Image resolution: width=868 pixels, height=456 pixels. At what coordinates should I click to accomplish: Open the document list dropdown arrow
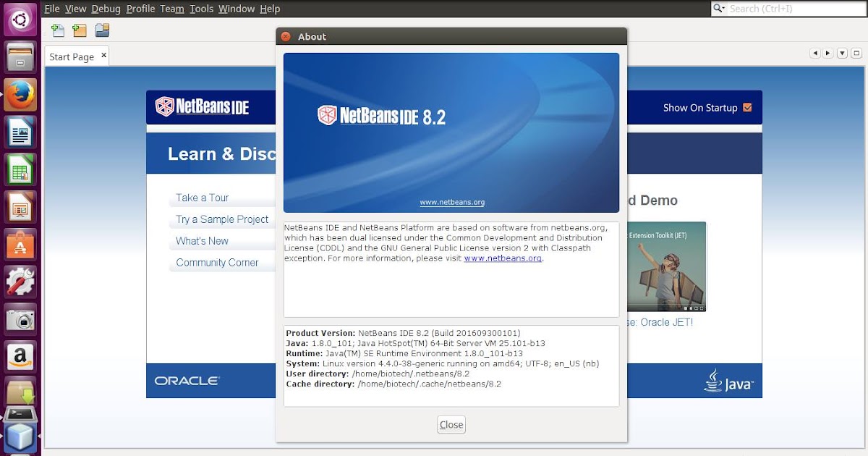point(842,53)
